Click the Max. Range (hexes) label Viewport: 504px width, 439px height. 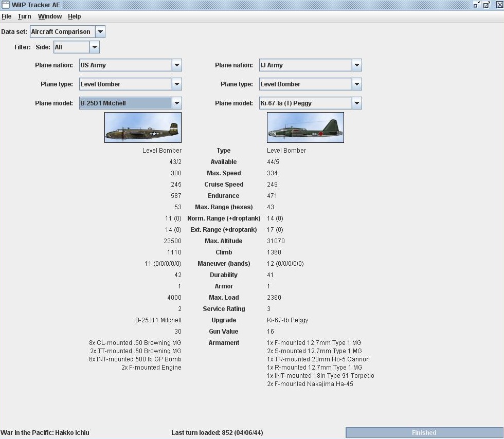coord(224,207)
